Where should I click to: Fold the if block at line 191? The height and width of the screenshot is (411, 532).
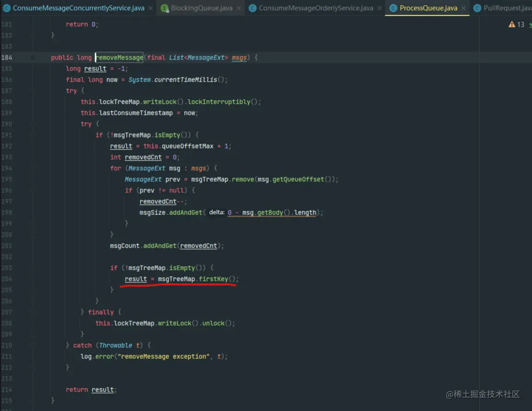coord(33,135)
